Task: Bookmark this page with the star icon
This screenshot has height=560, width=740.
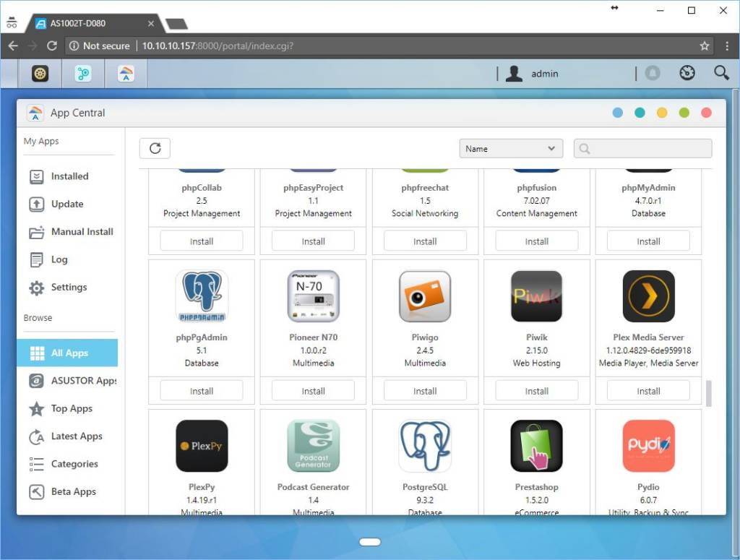Action: point(705,46)
